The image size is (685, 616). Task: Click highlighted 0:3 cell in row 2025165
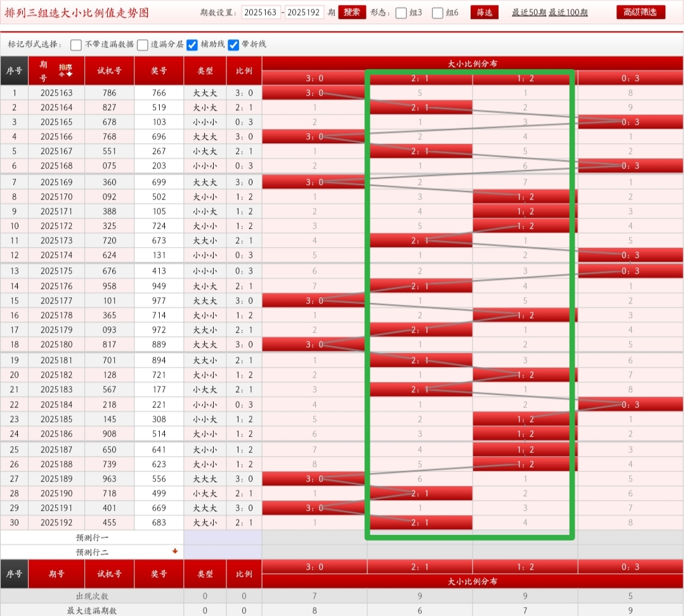click(x=630, y=122)
